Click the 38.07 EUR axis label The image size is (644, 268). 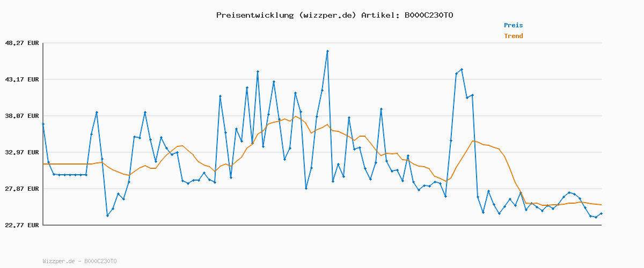(x=21, y=116)
